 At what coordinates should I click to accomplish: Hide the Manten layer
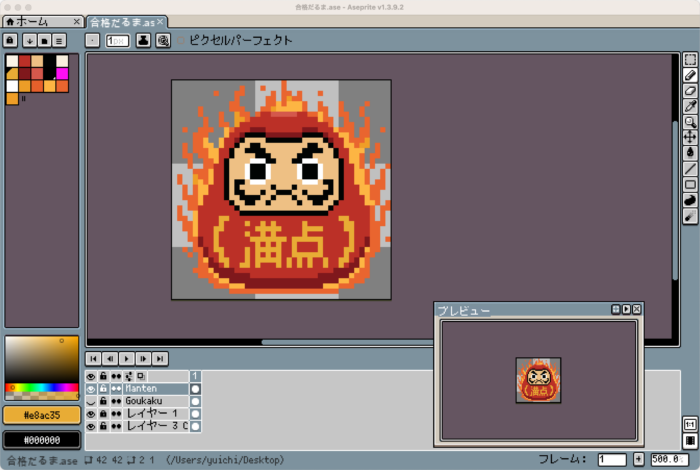point(91,388)
